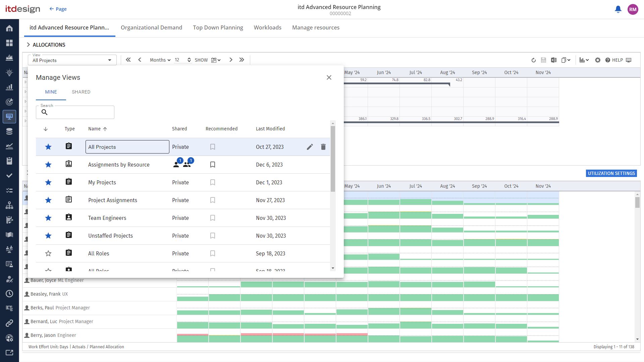This screenshot has width=644, height=362.
Task: Select Berry, Jason resource row
Action: click(x=99, y=335)
